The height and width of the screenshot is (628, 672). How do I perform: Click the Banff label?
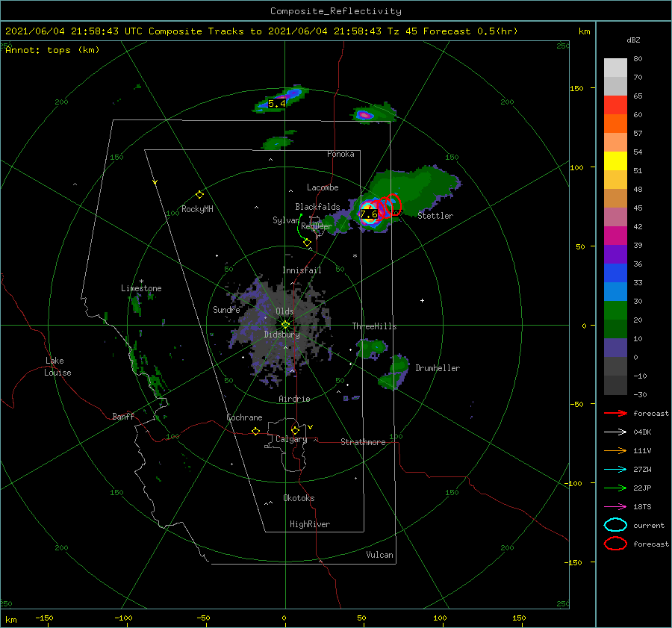click(x=123, y=416)
